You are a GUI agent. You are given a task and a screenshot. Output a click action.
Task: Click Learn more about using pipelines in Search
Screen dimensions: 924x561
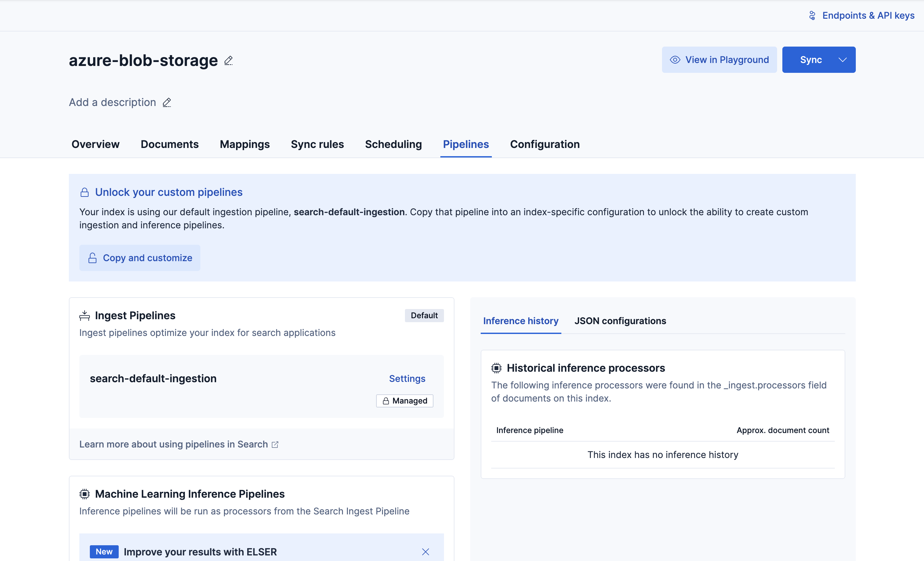click(x=174, y=444)
